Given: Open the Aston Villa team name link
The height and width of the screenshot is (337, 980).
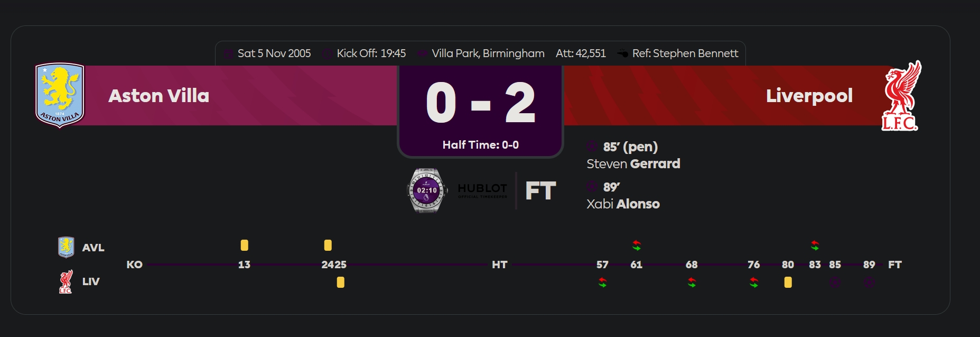Looking at the screenshot, I should [159, 96].
